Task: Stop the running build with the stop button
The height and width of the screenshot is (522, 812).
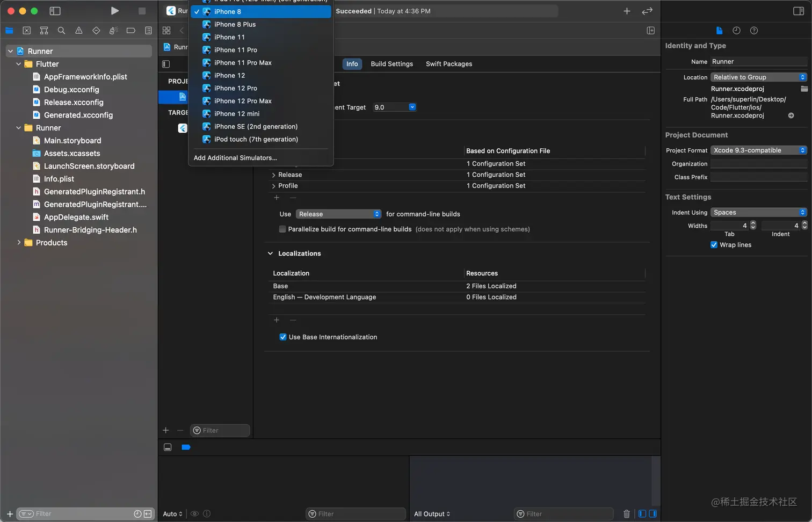Action: click(142, 11)
